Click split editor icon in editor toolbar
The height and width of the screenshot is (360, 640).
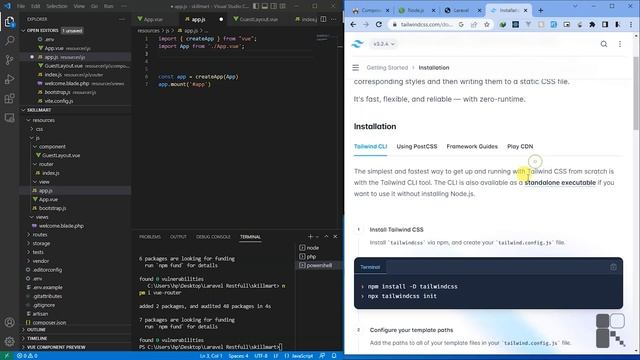click(x=323, y=19)
